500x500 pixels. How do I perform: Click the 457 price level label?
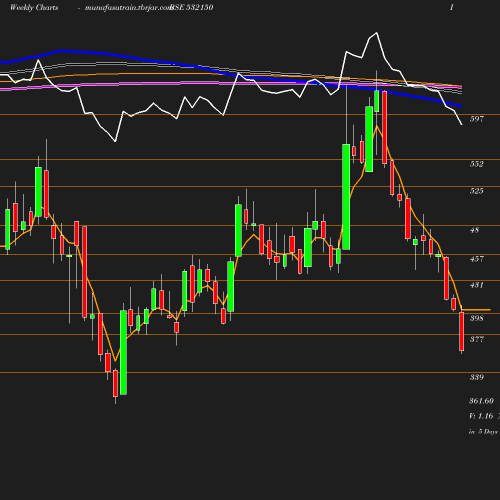coord(476,259)
